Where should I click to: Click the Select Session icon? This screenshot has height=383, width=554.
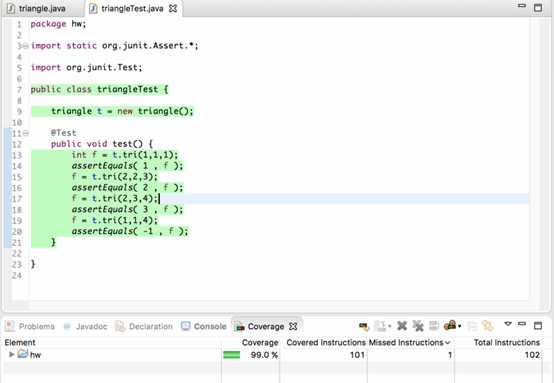(x=450, y=325)
